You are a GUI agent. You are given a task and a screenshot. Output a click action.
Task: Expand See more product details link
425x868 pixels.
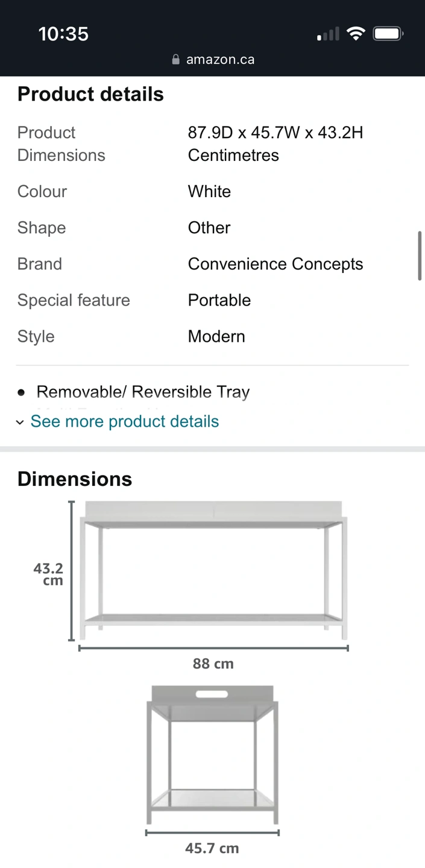pos(124,421)
